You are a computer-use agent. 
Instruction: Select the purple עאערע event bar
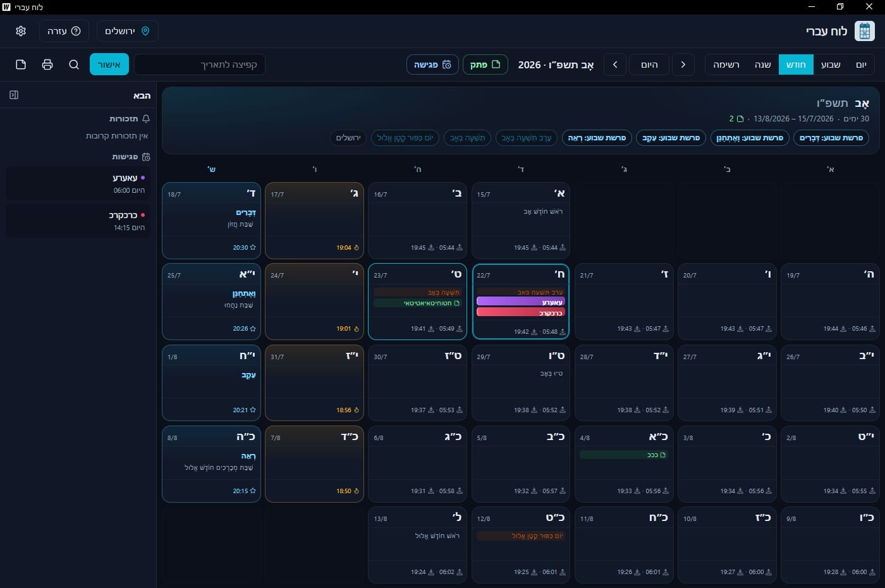(x=520, y=302)
